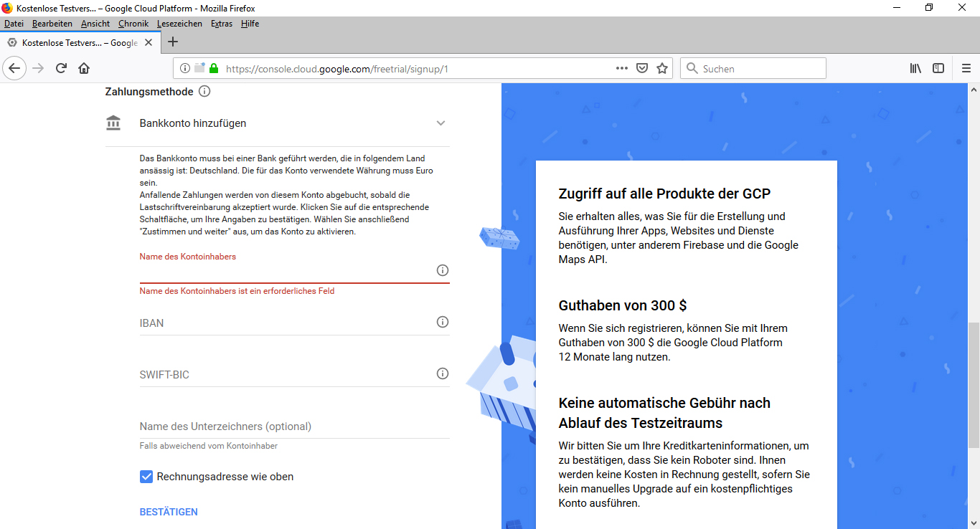Save page to Pocket icon
Screen dimensions: 980x529
click(642, 68)
